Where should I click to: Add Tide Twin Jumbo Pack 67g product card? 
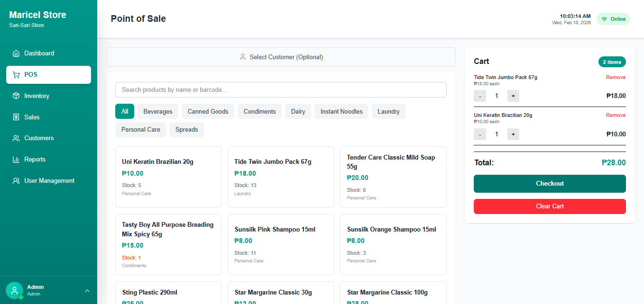coord(281,177)
